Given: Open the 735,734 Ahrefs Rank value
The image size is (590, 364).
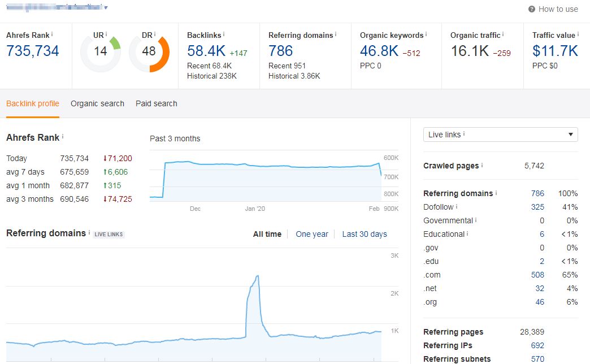Looking at the screenshot, I should tap(33, 51).
